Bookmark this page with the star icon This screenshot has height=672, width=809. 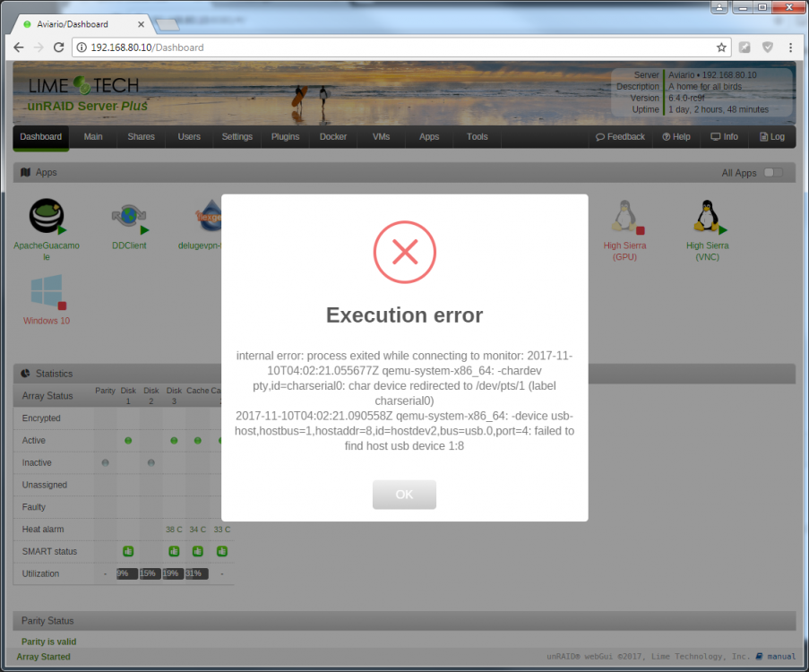pos(721,47)
